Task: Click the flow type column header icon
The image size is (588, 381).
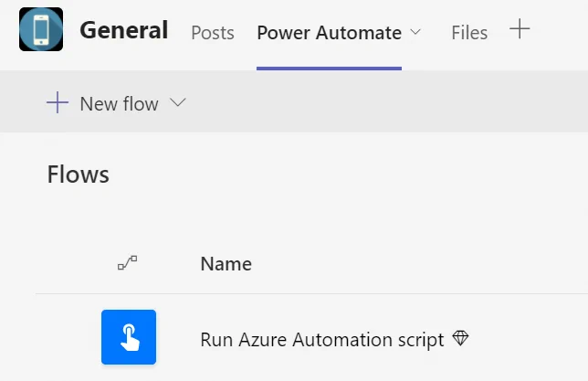Action: coord(128,263)
